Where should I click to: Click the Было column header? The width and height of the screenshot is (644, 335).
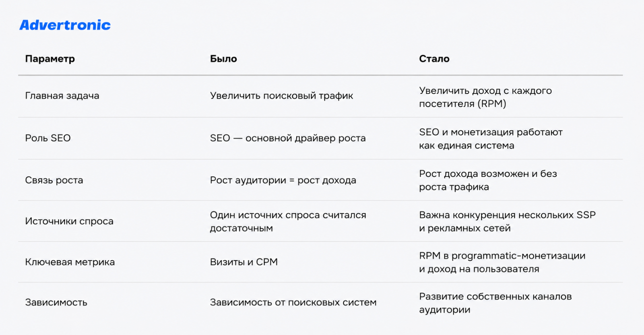pos(223,59)
